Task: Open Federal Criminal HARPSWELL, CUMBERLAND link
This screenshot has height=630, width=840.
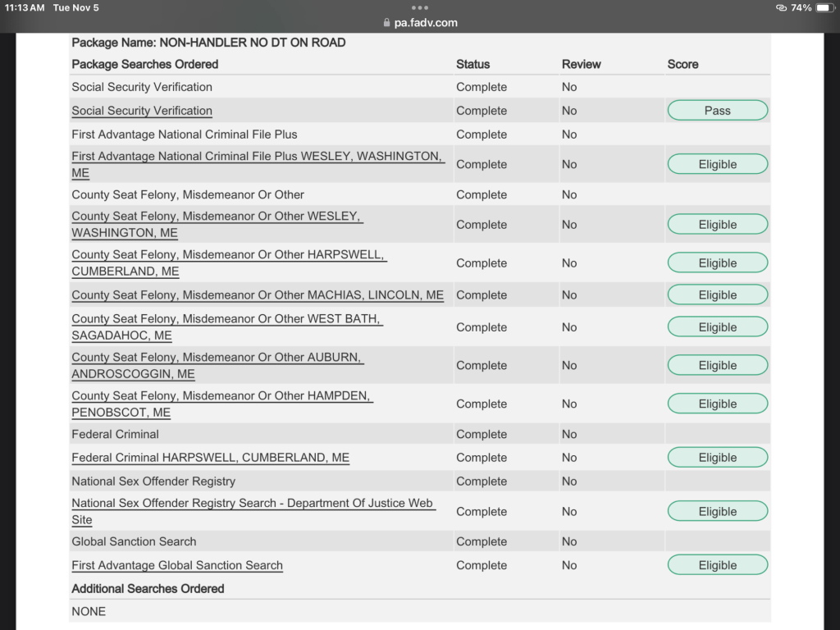Action: click(210, 458)
